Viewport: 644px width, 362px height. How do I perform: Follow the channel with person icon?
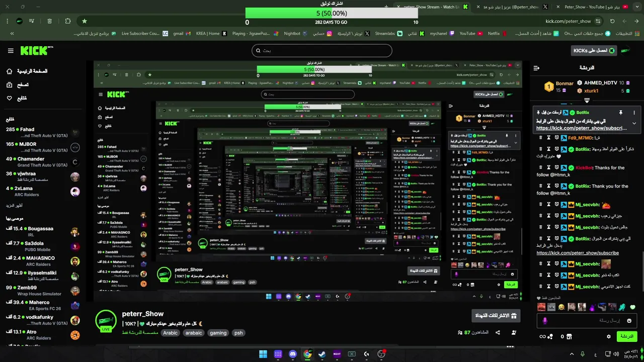click(514, 333)
